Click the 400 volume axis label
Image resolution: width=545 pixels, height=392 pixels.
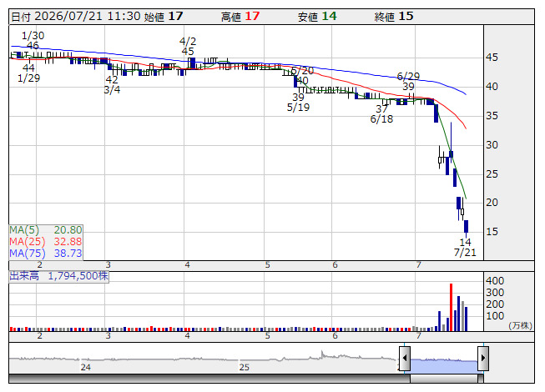click(495, 280)
